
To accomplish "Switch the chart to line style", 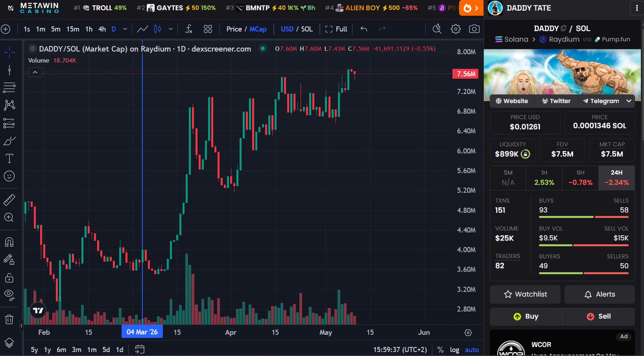I will [142, 29].
